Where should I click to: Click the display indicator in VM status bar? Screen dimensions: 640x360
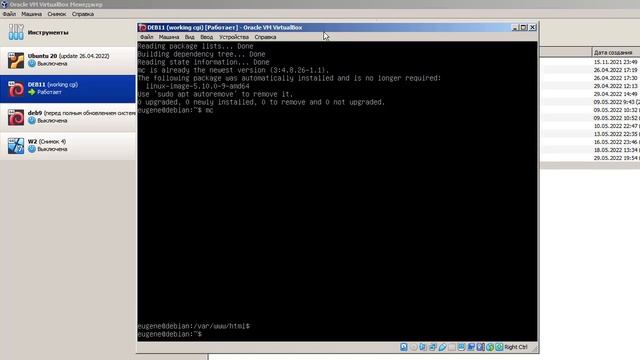(461, 347)
